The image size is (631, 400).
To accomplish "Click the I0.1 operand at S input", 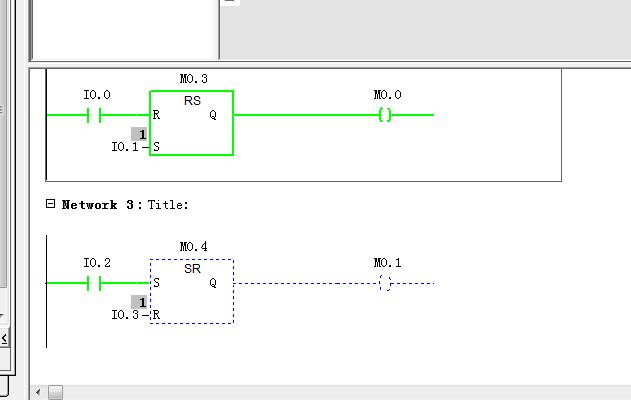I will (125, 147).
